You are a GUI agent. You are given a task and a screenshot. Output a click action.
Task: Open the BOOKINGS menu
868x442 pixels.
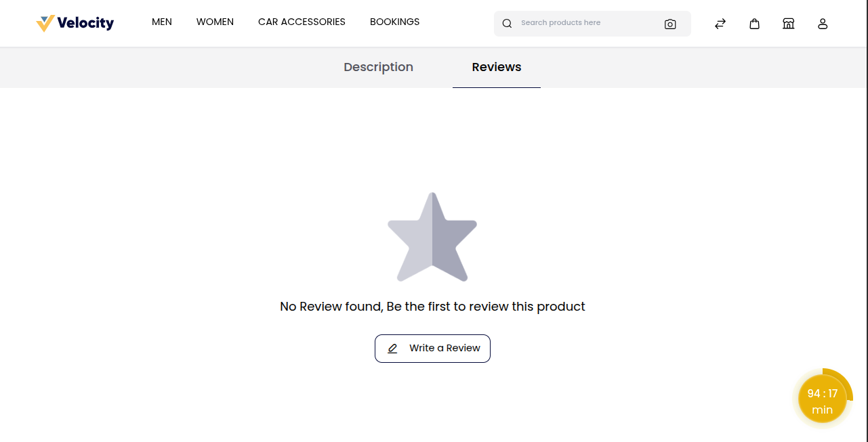(x=394, y=22)
